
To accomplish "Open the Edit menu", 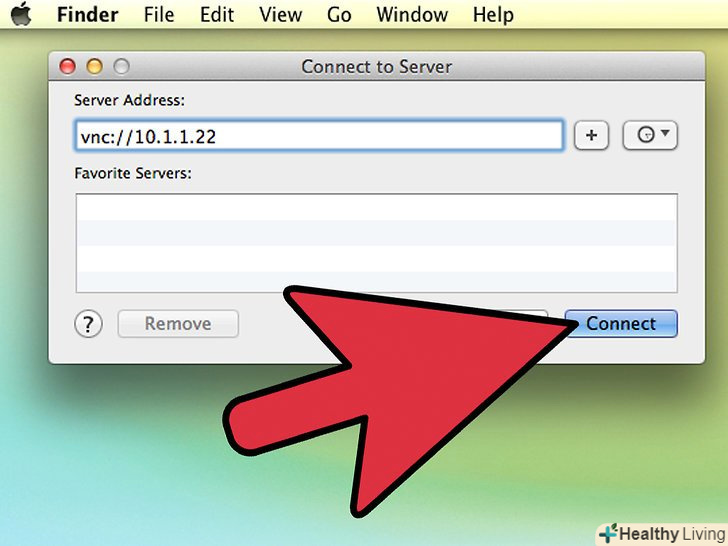I will 217,14.
